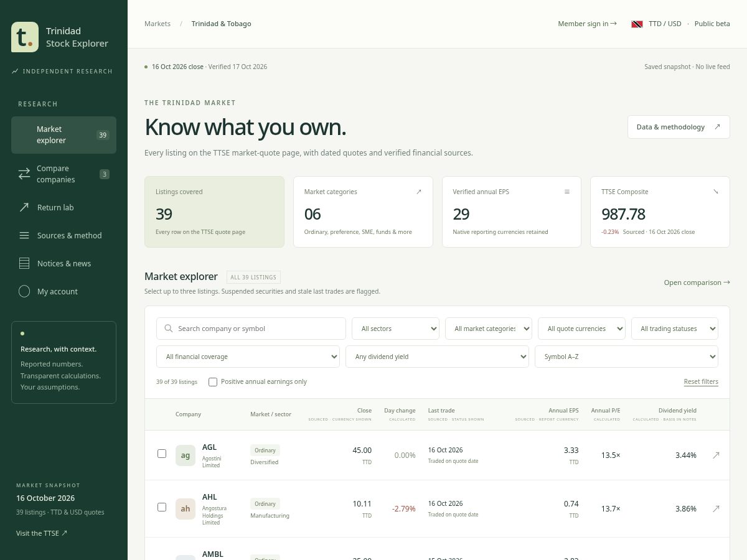This screenshot has width=747, height=560.
Task: Click Visit the TTSE link
Action: point(42,533)
